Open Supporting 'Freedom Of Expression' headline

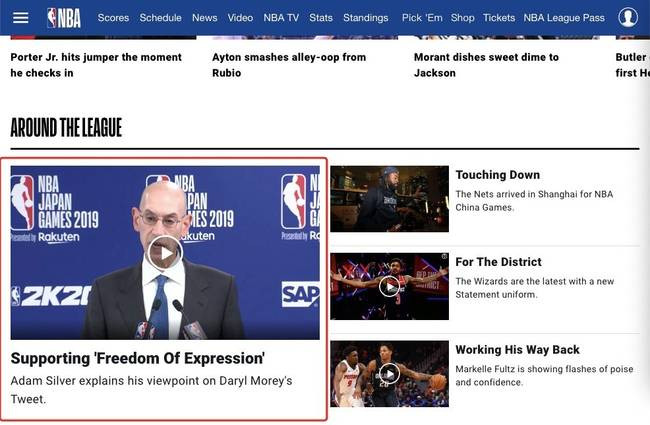point(138,358)
